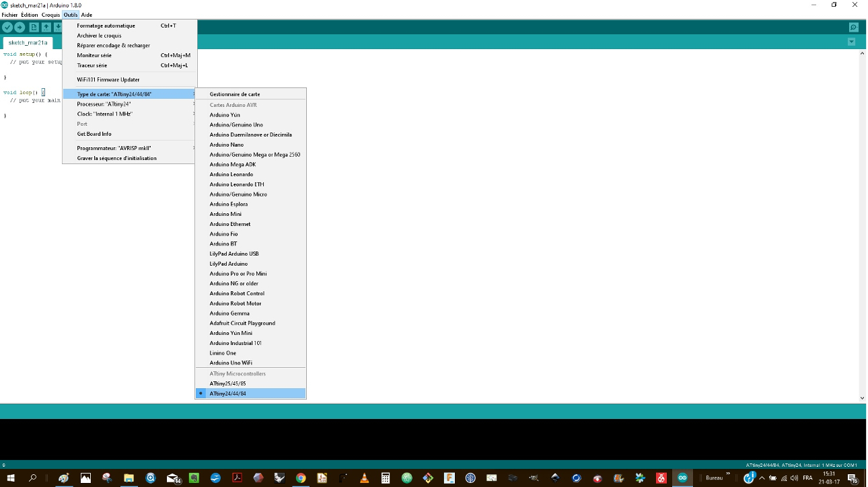This screenshot has width=868, height=487.
Task: Click the Upload (arrow) toolbar icon
Action: click(x=20, y=28)
